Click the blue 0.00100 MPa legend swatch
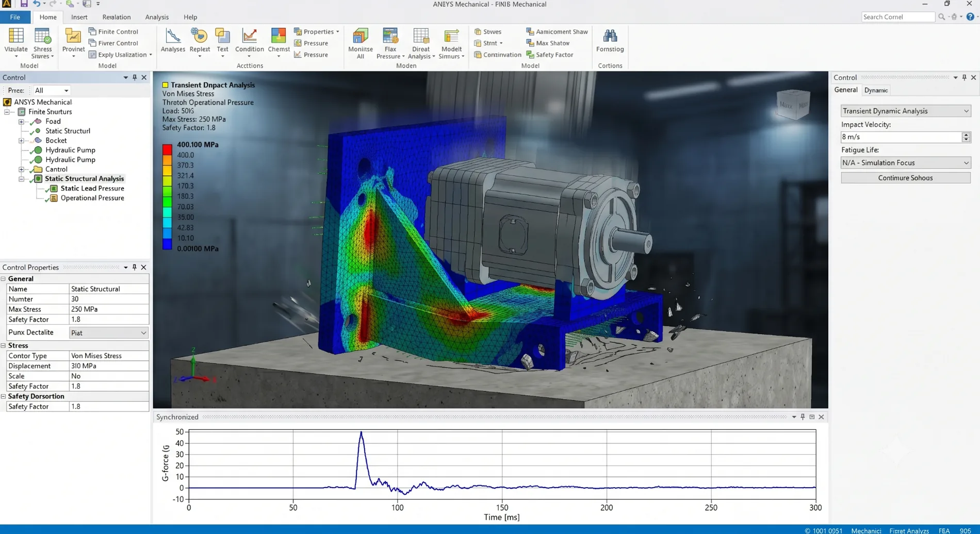980x534 pixels. [167, 244]
